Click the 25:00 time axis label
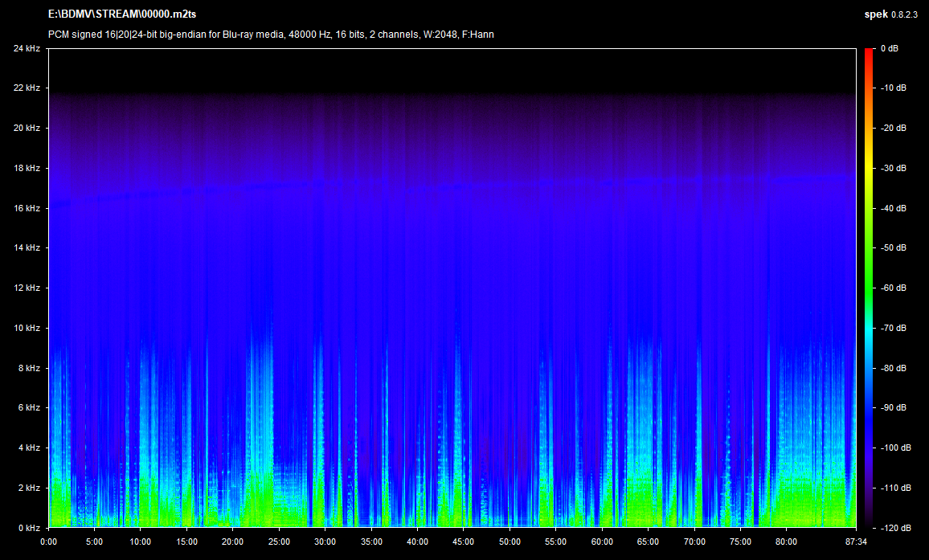The width and height of the screenshot is (929, 560). pyautogui.click(x=279, y=541)
